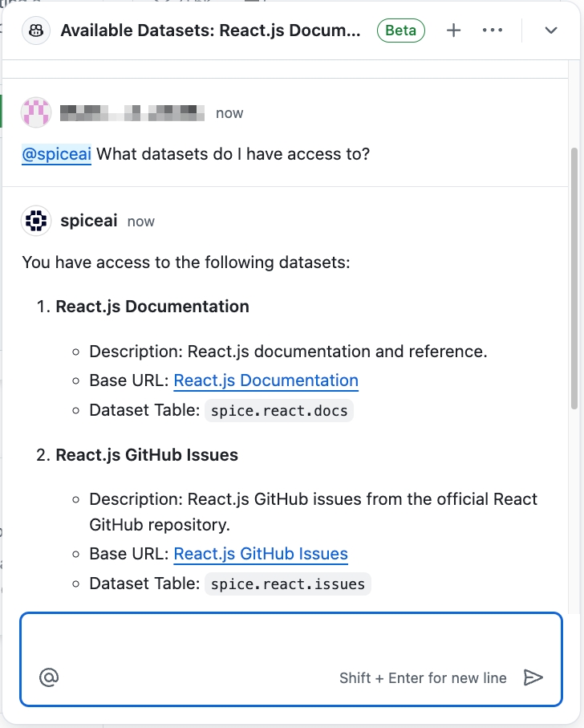Open the React.js Documentation link
The width and height of the screenshot is (584, 728).
(x=266, y=380)
